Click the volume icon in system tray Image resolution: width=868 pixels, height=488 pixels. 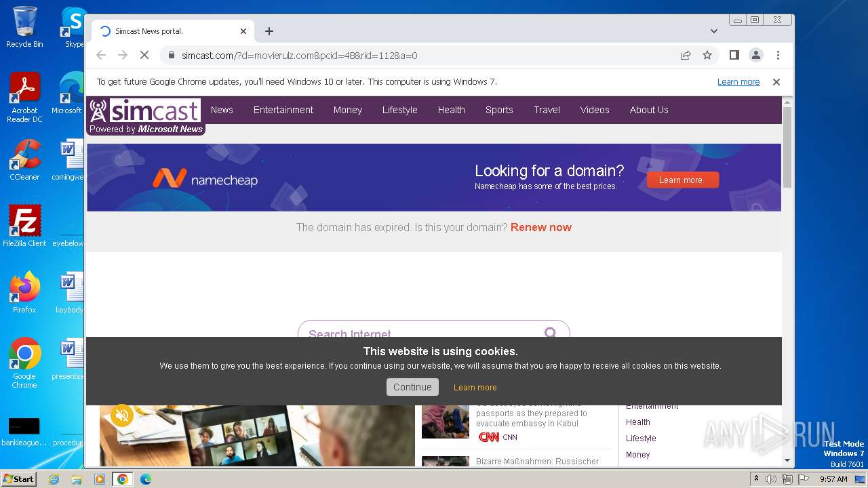771,479
